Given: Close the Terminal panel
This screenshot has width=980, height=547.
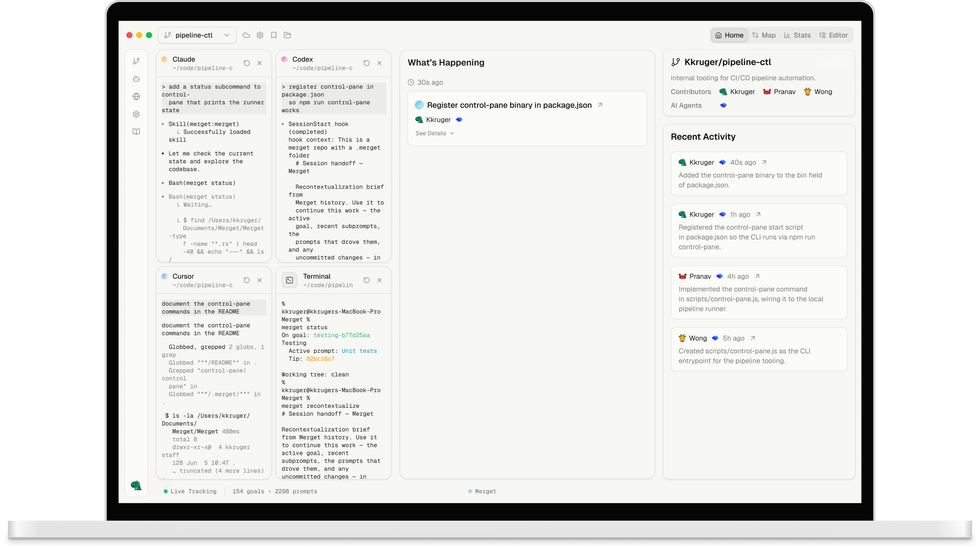Looking at the screenshot, I should click(x=379, y=280).
